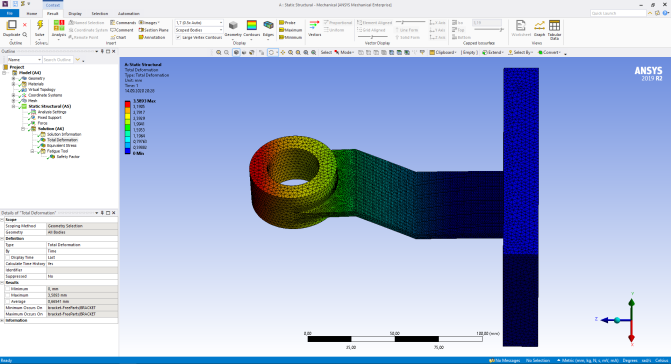The height and width of the screenshot is (364, 671).
Task: Click the Probe tool
Action: [x=287, y=23]
